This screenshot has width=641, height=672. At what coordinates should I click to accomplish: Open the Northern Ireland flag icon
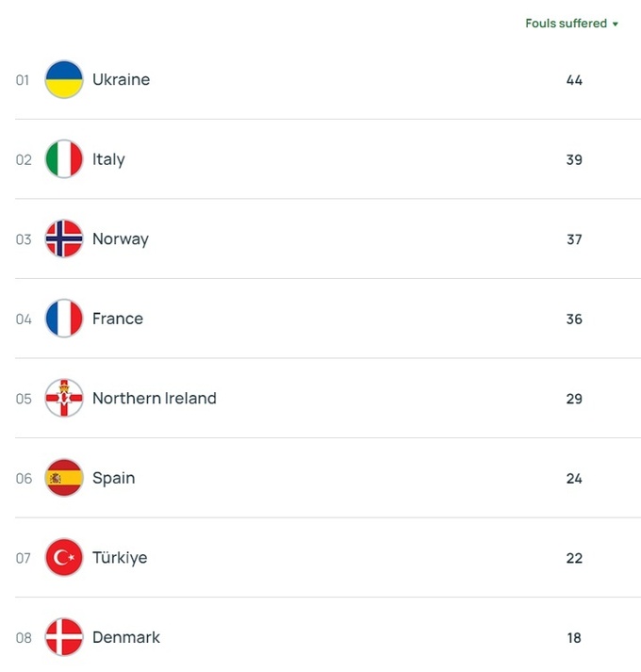click(x=64, y=399)
